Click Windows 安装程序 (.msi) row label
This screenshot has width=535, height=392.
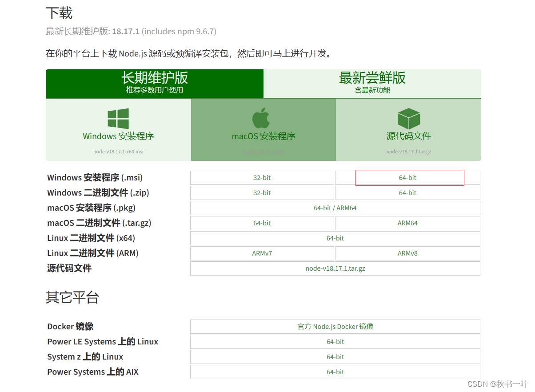click(x=95, y=178)
